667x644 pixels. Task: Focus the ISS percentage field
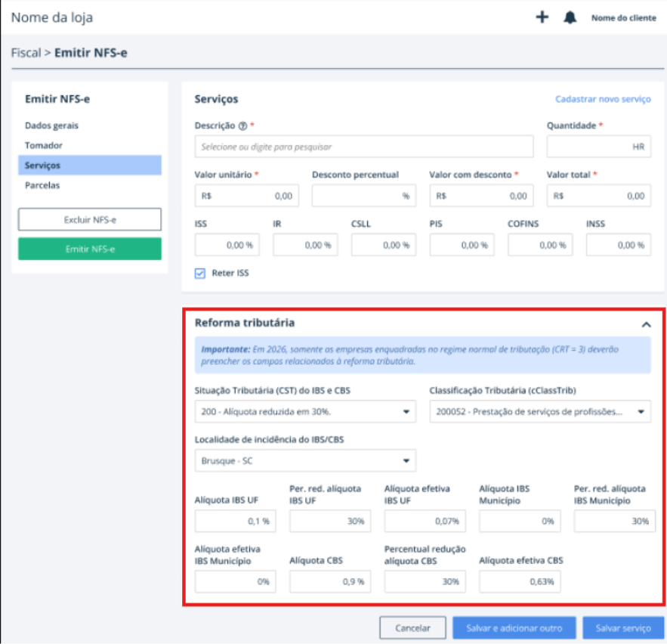click(x=227, y=245)
